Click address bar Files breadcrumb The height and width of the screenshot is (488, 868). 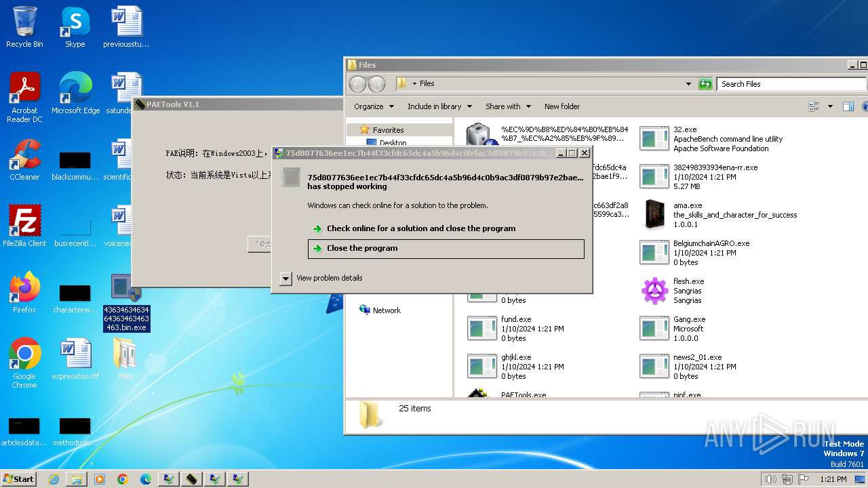[427, 84]
